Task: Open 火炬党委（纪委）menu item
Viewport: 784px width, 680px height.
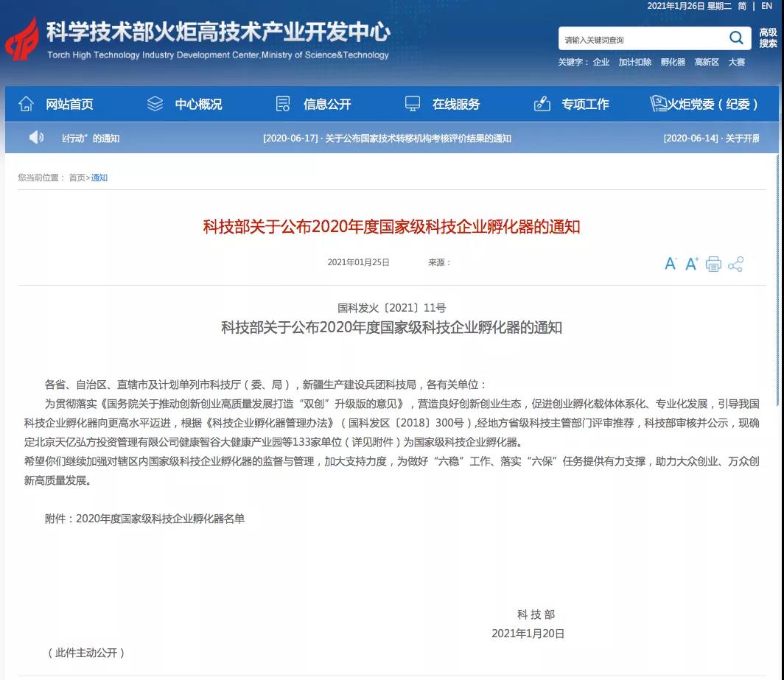Action: coord(713,104)
